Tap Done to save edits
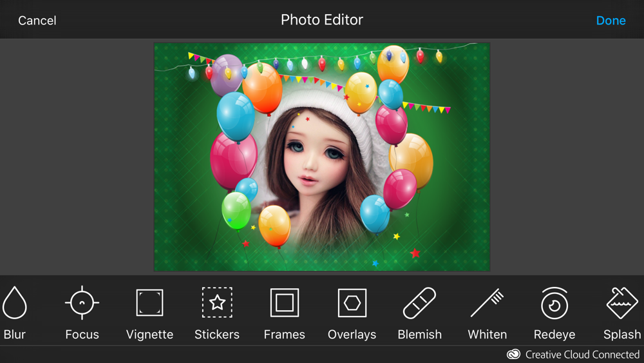 [611, 21]
